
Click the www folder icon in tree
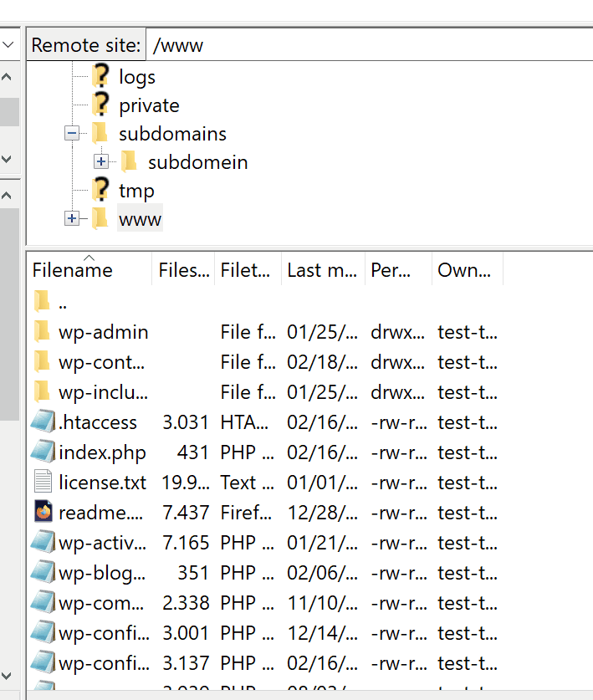tap(100, 218)
